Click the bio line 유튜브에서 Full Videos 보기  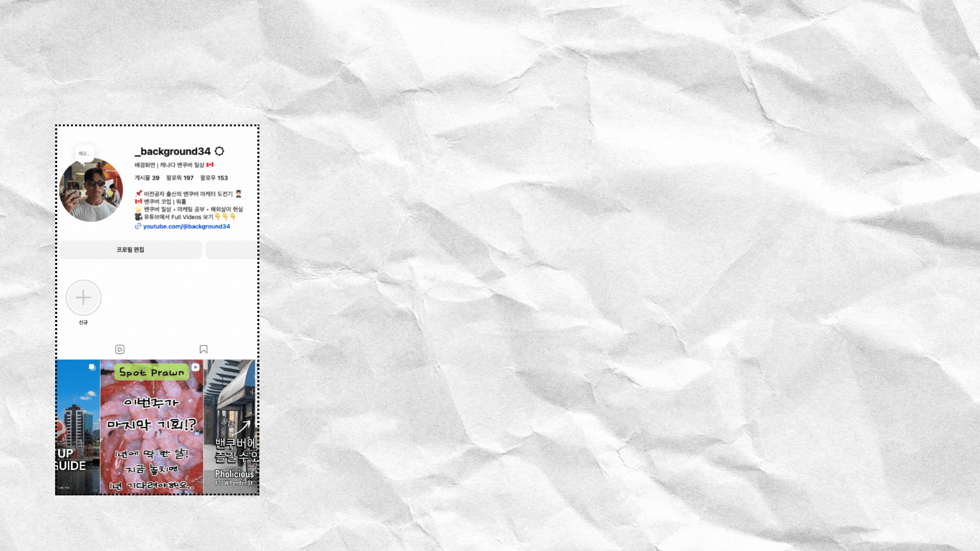pos(185,217)
